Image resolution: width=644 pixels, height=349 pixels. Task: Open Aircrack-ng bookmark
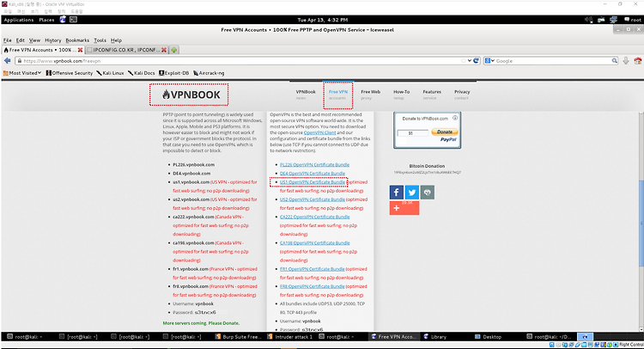click(x=209, y=73)
